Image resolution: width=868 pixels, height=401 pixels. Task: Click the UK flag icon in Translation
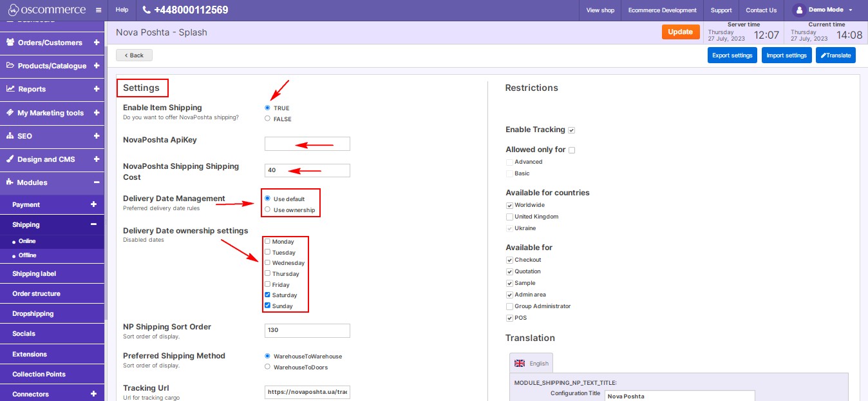point(520,363)
